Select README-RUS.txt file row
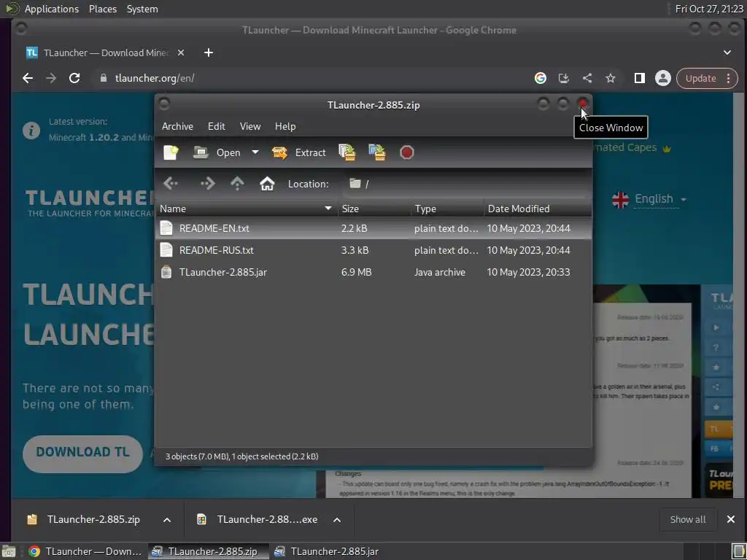Screen dimensions: 747x560 (373, 250)
